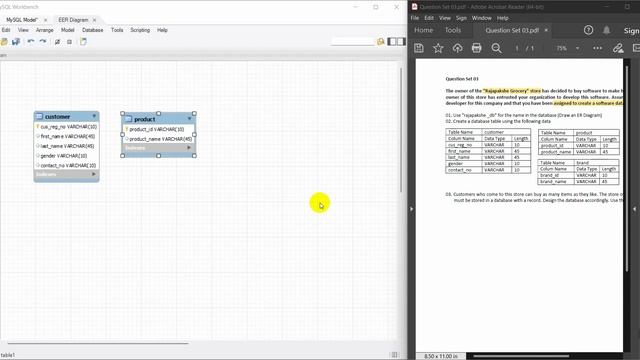Toggle the grid icon in Workbench toolbar
Viewport: 640px width, 360px height.
[58, 42]
